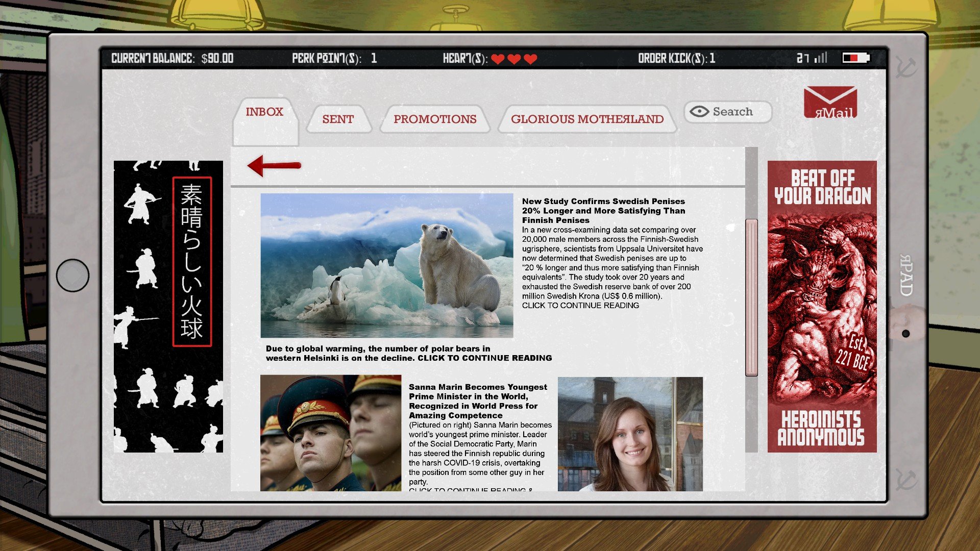
Task: Continue reading the polar bears caption
Action: point(484,358)
